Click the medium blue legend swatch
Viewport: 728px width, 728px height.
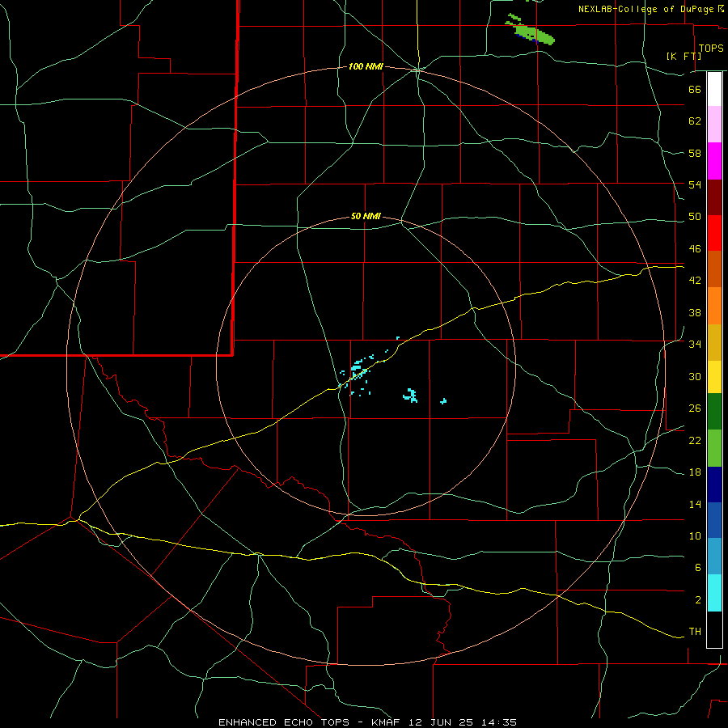tap(714, 520)
